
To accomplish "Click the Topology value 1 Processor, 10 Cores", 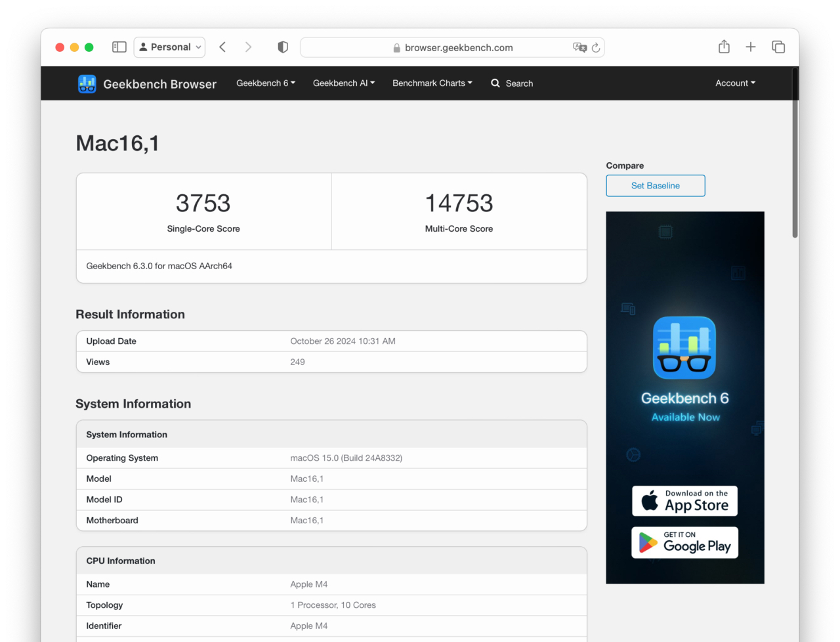I will [x=333, y=605].
